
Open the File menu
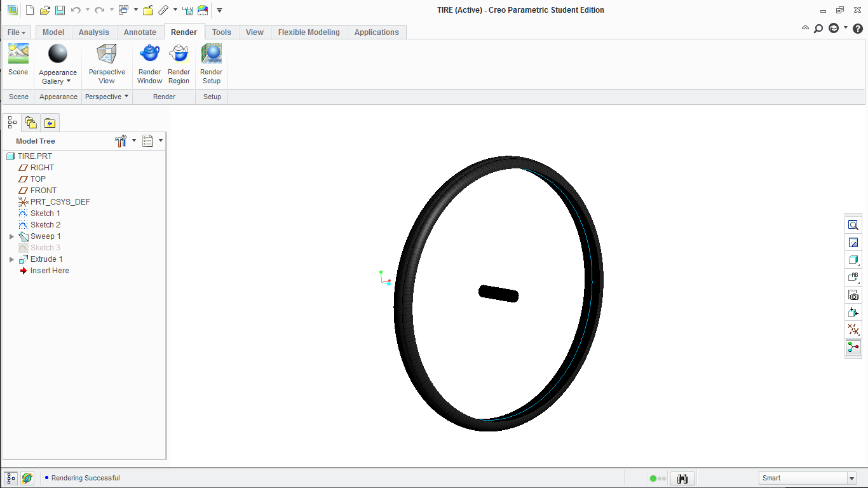pos(17,32)
